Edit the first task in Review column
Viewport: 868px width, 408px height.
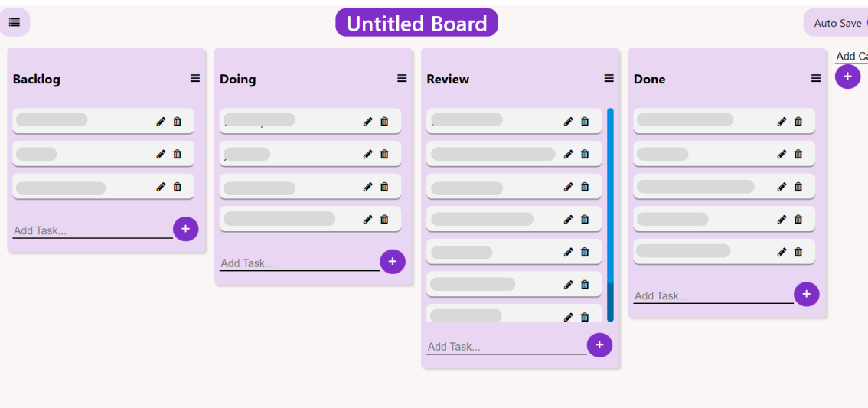568,121
